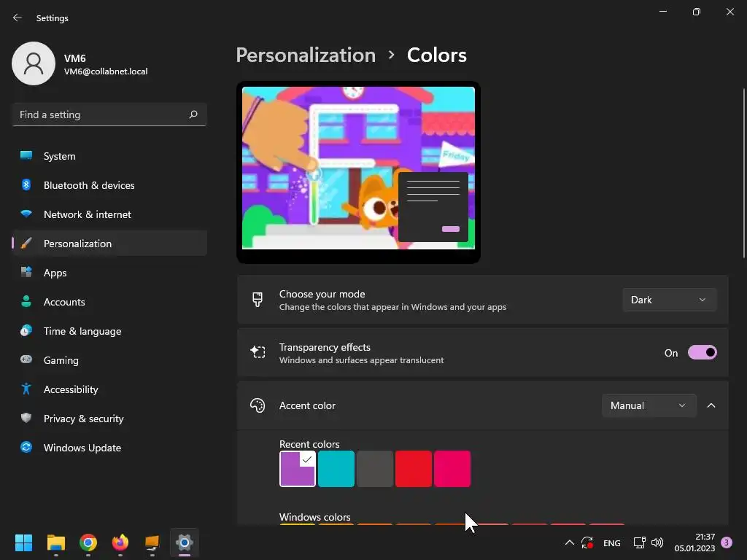Click the Bluetooth icon in sidebar
Viewport: 747px width, 560px height.
[26, 184]
